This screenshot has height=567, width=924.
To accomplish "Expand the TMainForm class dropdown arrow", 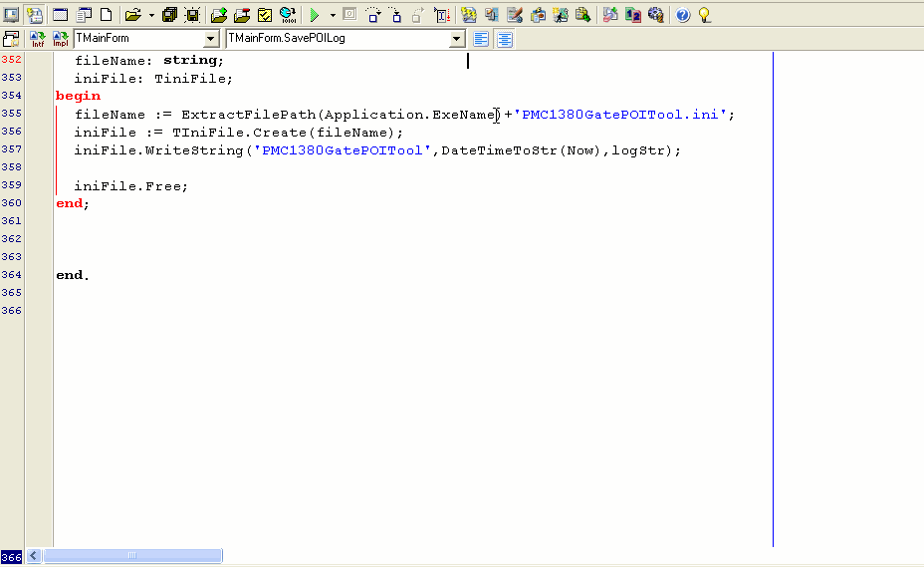I will tap(210, 39).
